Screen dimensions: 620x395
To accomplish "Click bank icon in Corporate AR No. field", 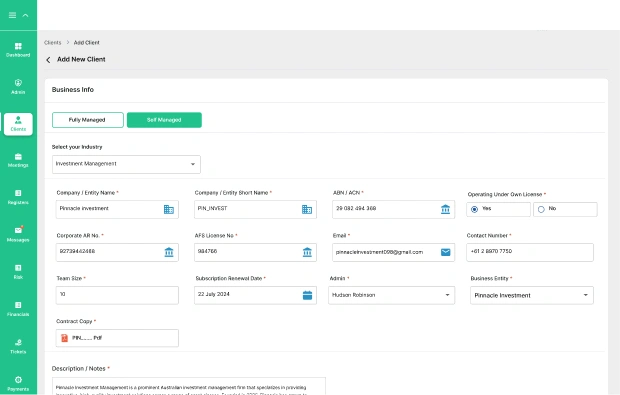I will pyautogui.click(x=169, y=252).
